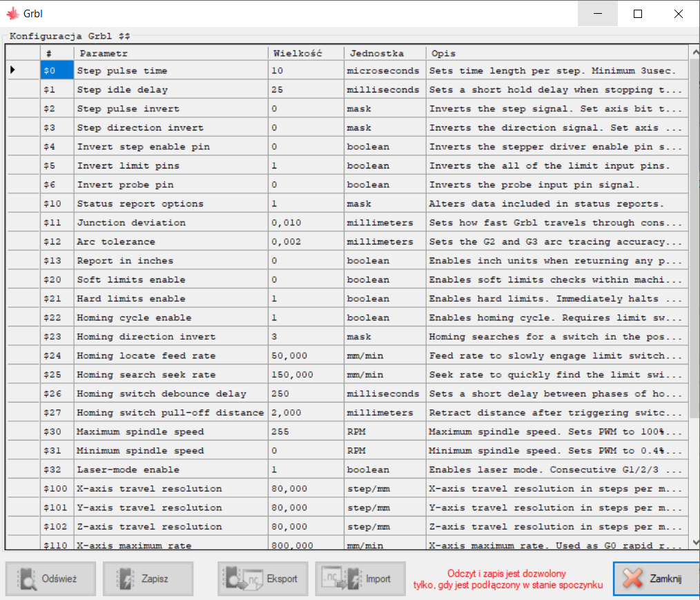Click the Step direction invert parameter cell
This screenshot has width=700, height=600.
pyautogui.click(x=171, y=127)
